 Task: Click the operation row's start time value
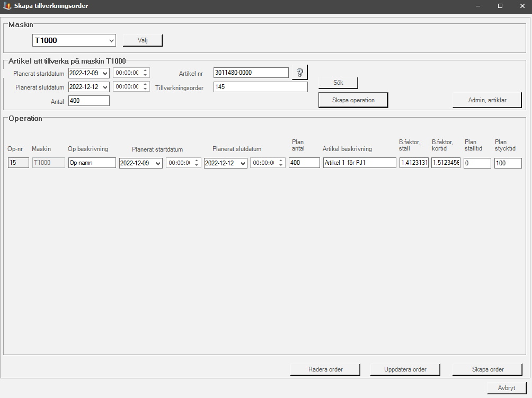(179, 163)
